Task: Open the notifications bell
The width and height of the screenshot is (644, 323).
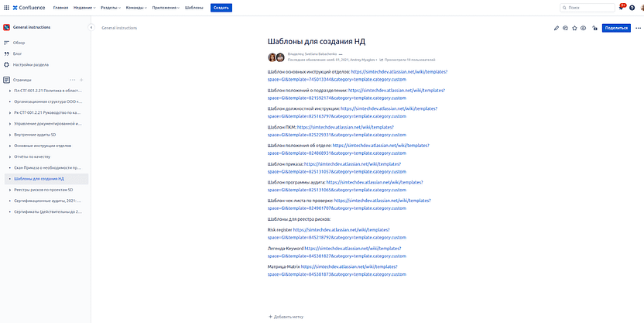Action: [621, 7]
